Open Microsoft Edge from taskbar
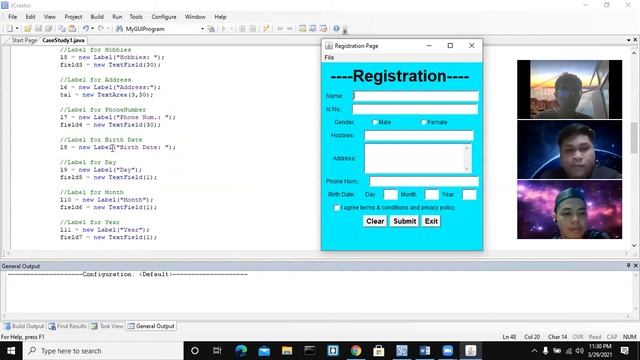 pos(241,351)
